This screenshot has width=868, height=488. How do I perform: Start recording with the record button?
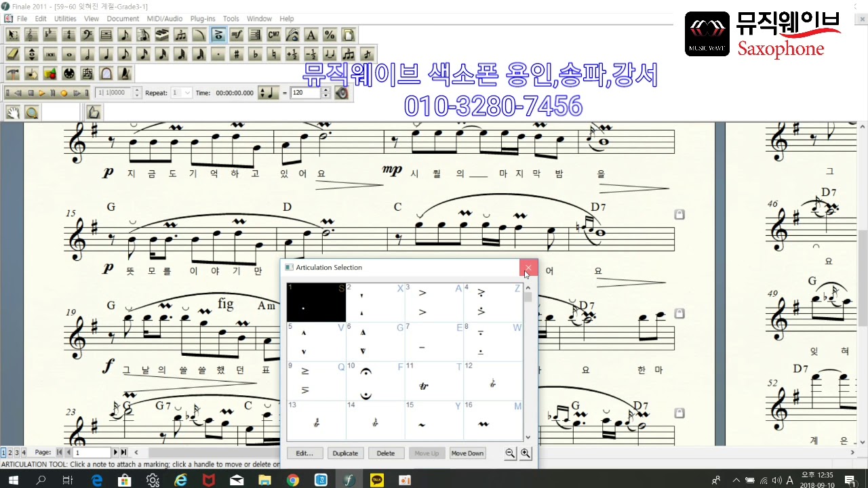[x=64, y=93]
